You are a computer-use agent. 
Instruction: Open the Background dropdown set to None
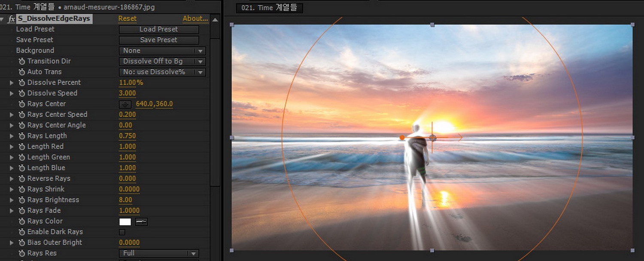coord(162,51)
